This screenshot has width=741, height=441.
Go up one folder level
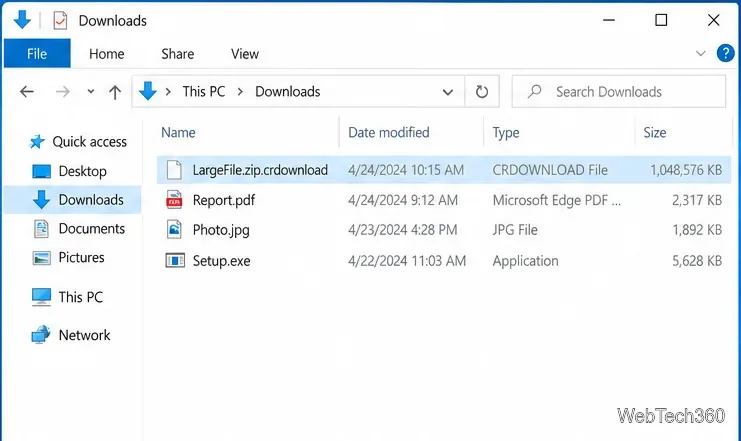pos(115,92)
